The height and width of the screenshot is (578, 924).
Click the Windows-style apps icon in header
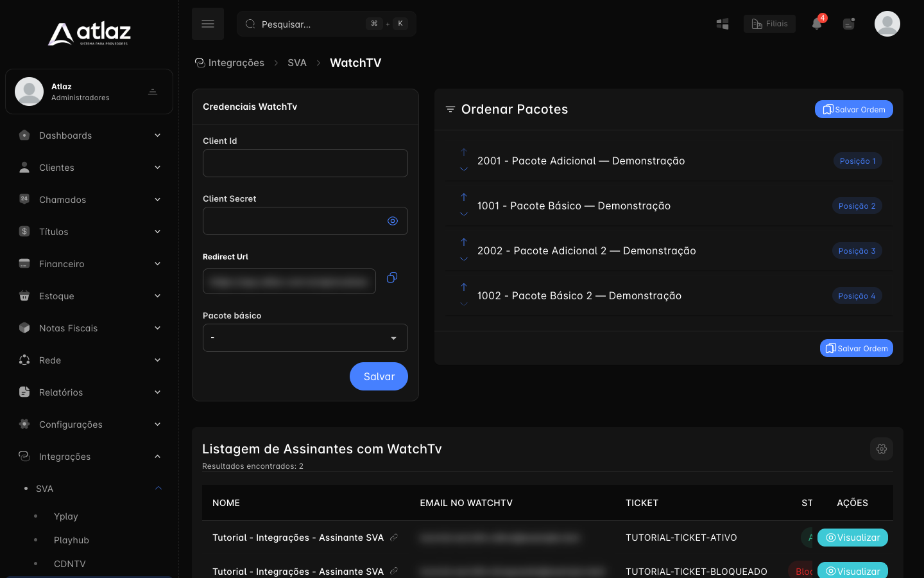pos(723,24)
